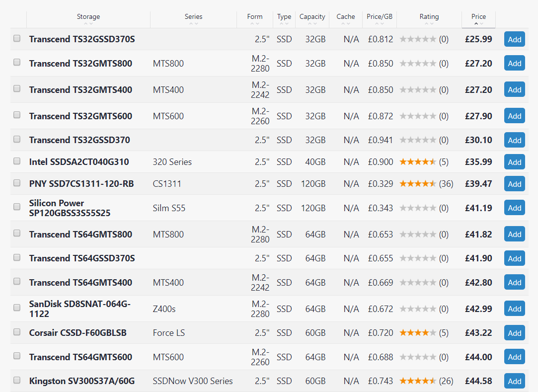Click star rating for Intel SSDSA2CT040G310
The height and width of the screenshot is (392, 538).
[418, 161]
